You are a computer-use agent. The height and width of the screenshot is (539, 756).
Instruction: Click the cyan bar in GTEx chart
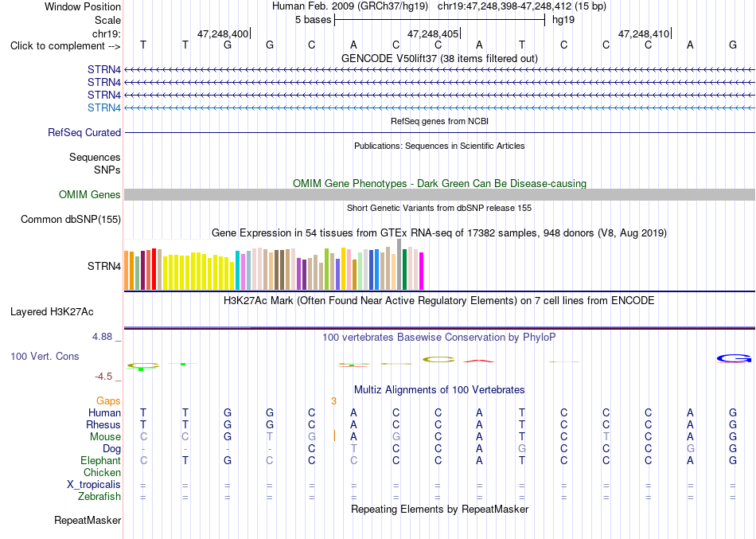pyautogui.click(x=237, y=270)
